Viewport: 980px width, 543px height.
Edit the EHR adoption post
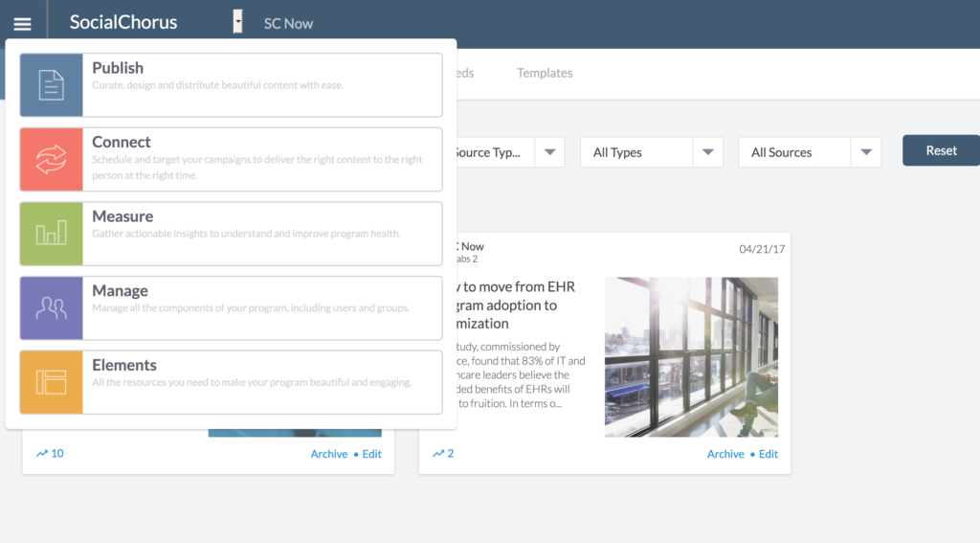pyautogui.click(x=768, y=454)
